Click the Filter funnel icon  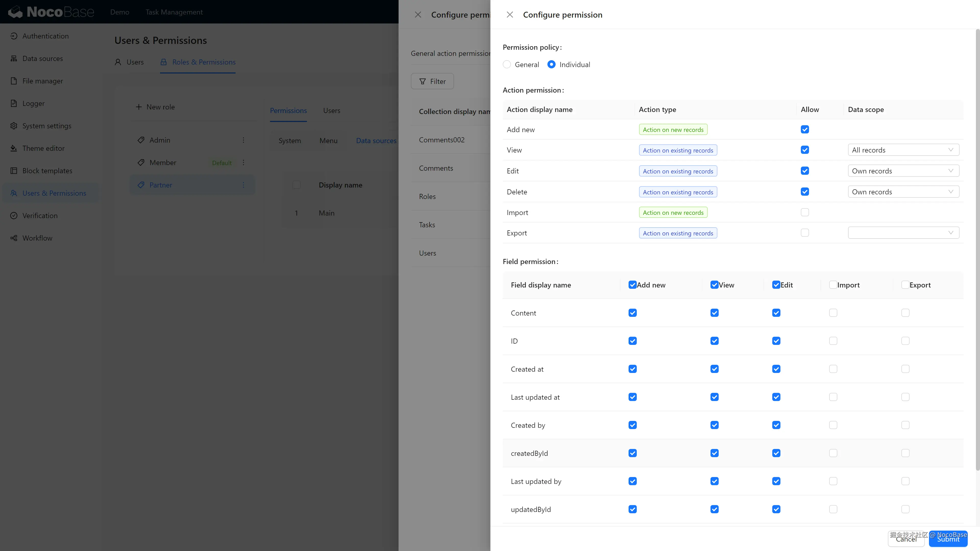pyautogui.click(x=422, y=81)
